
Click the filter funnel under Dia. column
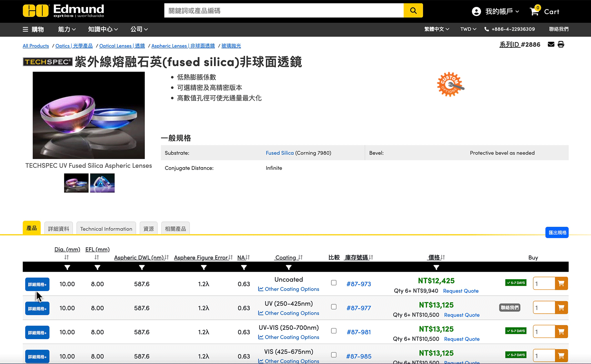click(67, 268)
